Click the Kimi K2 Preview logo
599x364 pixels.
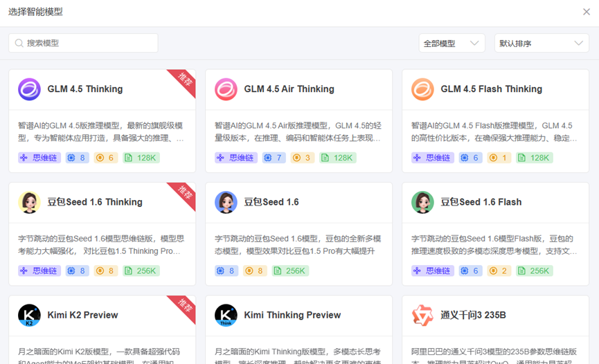29,315
